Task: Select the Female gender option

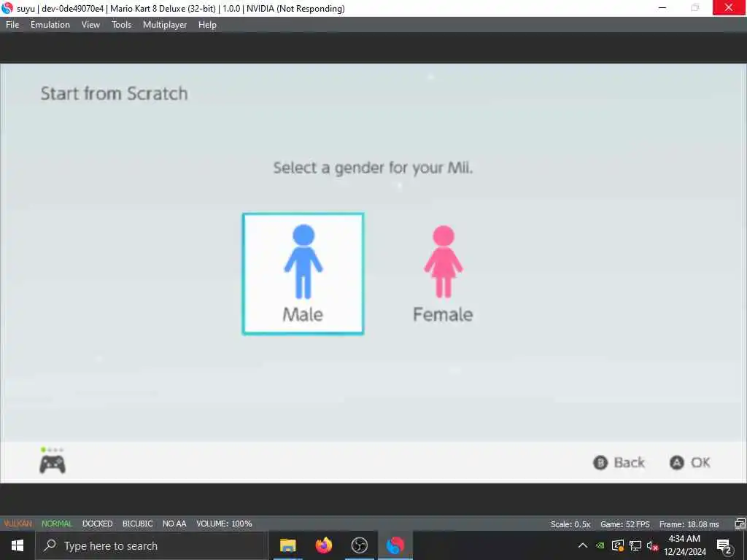Action: coord(443,274)
